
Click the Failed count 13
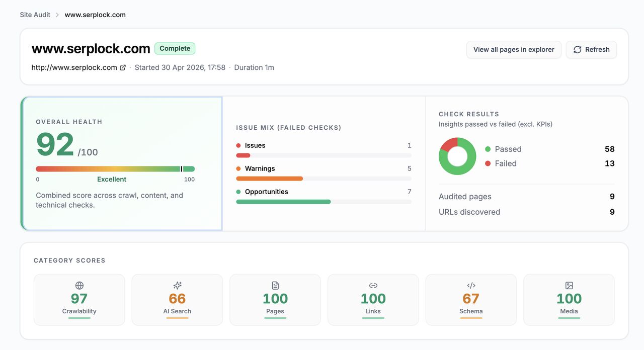[x=609, y=163]
